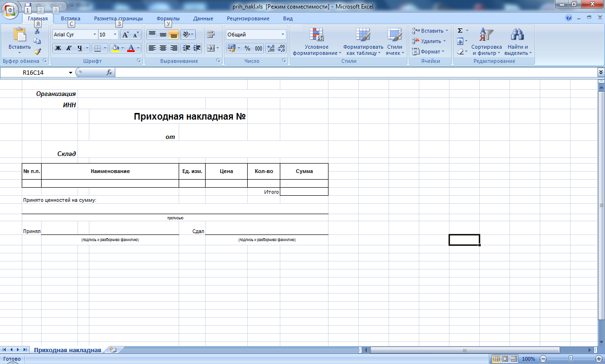Open the Общий number format dropdown
Screen dimensions: 605x364
tap(283, 35)
